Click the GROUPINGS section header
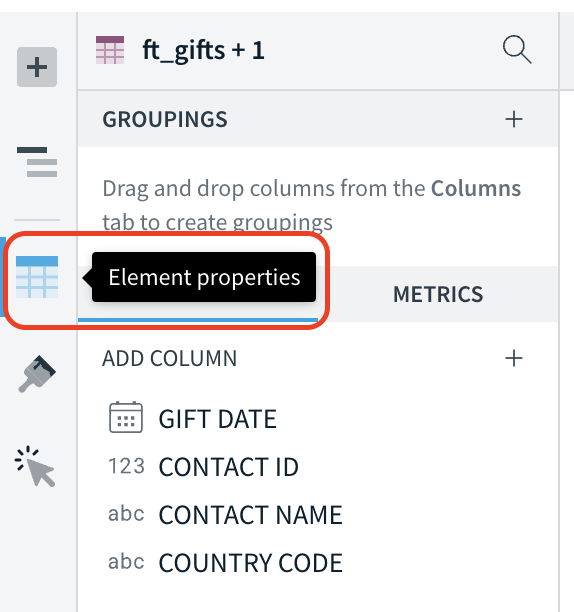The height and width of the screenshot is (612, 574). (165, 119)
